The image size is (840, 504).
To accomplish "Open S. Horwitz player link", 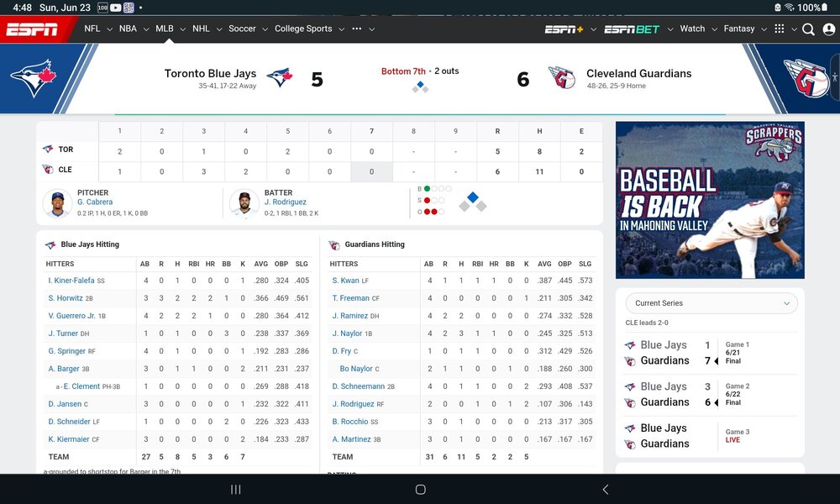I will coord(66,298).
